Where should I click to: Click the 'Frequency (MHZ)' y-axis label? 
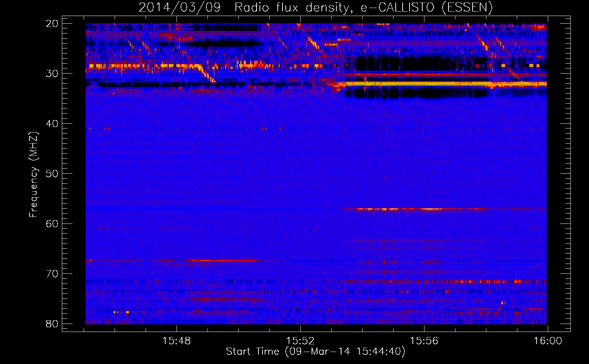[x=33, y=175]
